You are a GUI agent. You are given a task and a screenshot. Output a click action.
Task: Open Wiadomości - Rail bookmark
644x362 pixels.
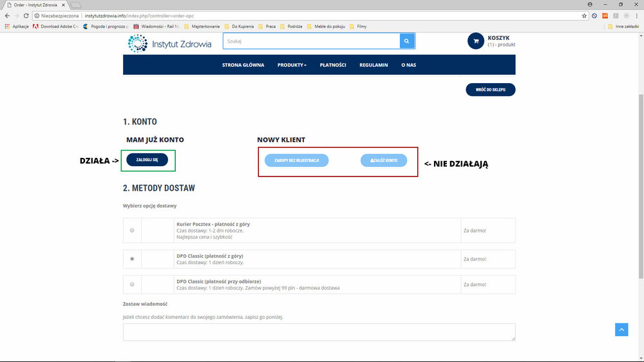point(156,26)
